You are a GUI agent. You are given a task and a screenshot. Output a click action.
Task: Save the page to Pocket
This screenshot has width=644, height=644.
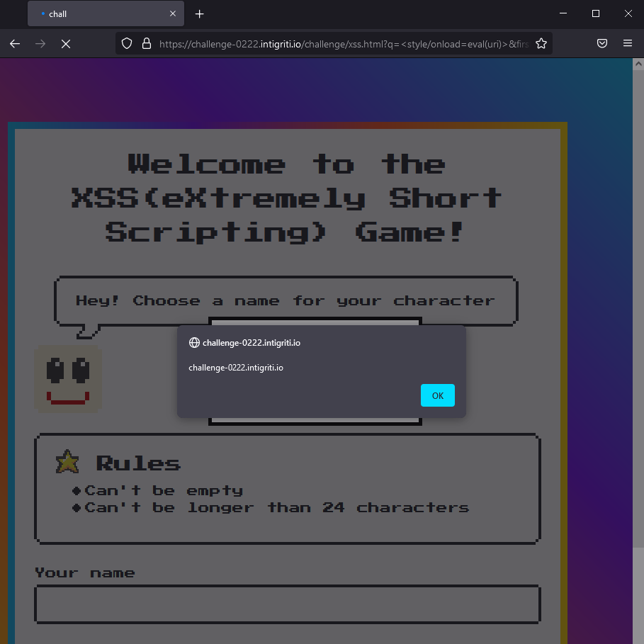[601, 43]
